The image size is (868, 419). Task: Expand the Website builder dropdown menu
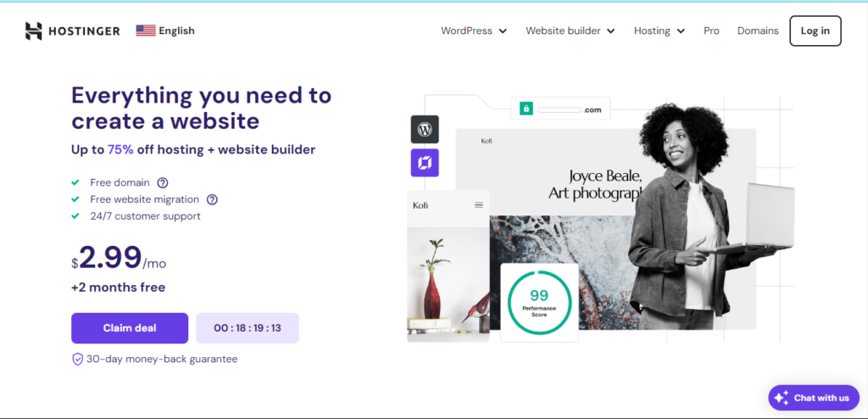[570, 31]
